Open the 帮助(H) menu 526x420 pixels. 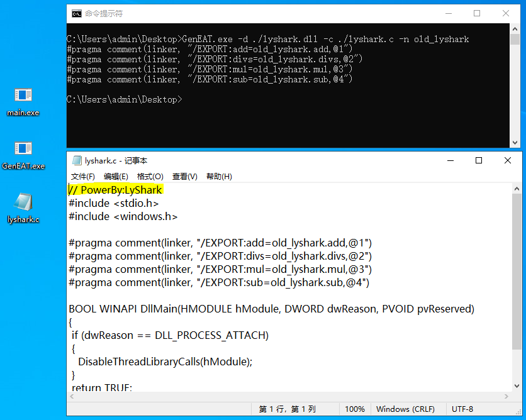[x=218, y=176]
